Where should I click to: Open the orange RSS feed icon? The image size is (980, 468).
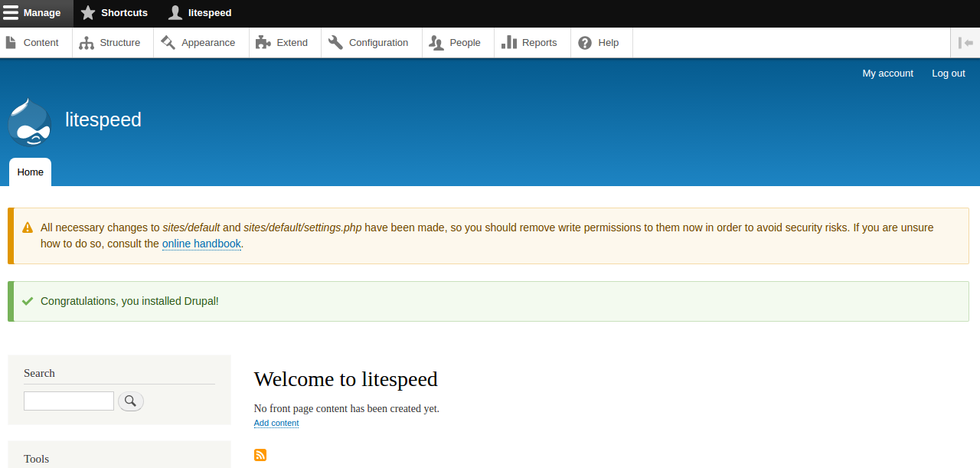(260, 455)
